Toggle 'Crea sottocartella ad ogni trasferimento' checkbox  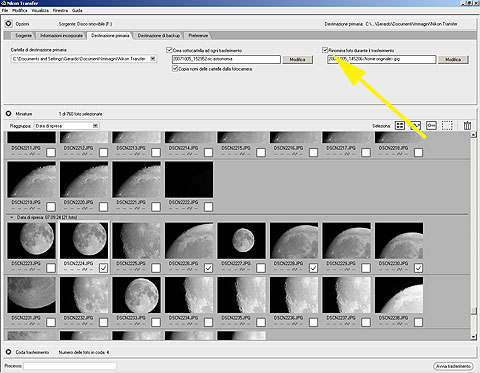pos(169,50)
